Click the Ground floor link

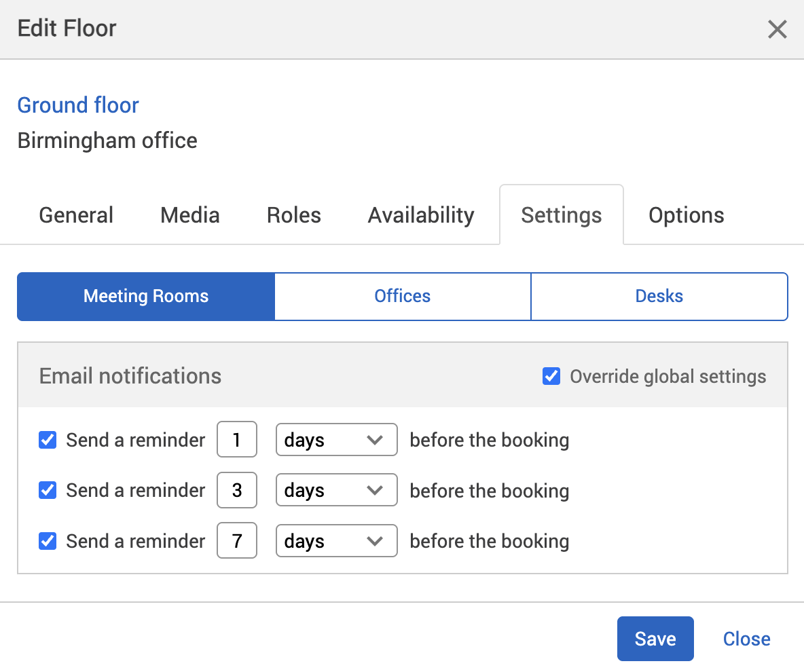(x=77, y=105)
